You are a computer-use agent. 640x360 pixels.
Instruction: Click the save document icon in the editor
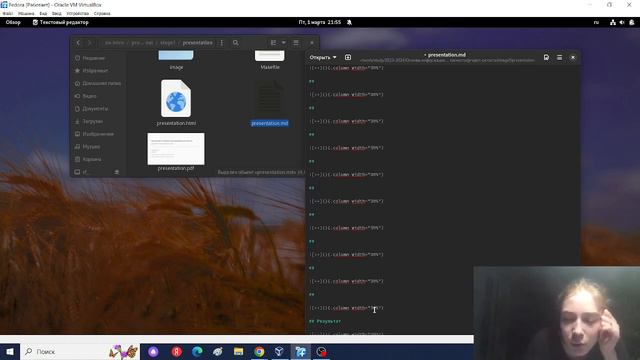(546, 58)
